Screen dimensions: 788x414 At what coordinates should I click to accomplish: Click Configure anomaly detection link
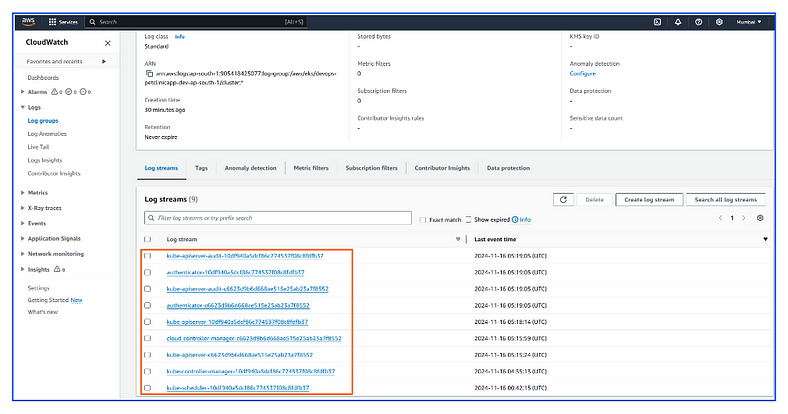(582, 73)
